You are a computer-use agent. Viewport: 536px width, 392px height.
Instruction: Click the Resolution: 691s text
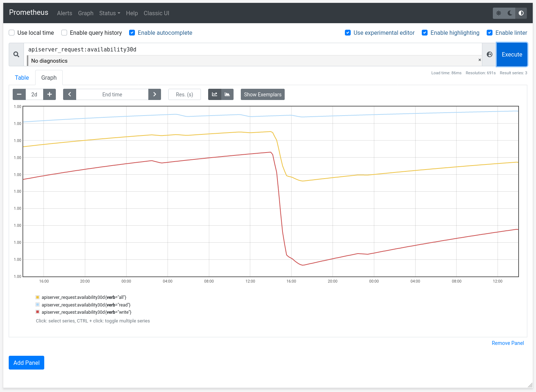(481, 73)
